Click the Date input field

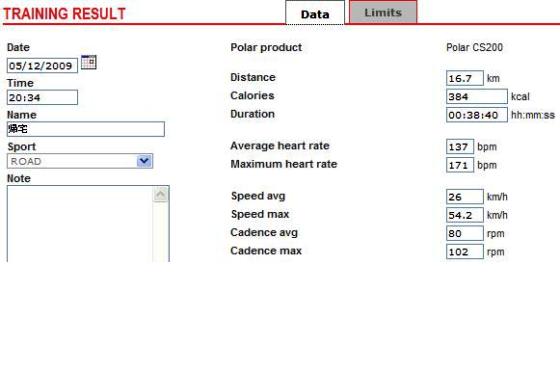[x=42, y=66]
